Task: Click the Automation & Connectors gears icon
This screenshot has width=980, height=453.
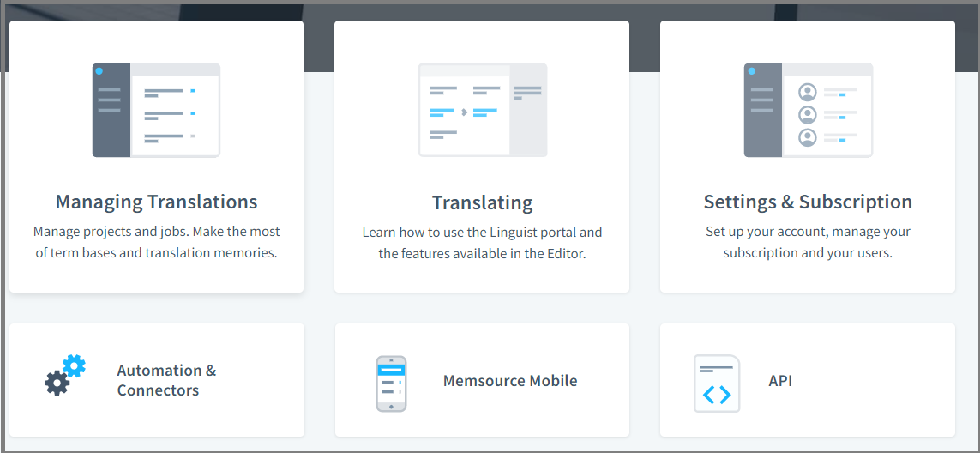Action: tap(65, 375)
